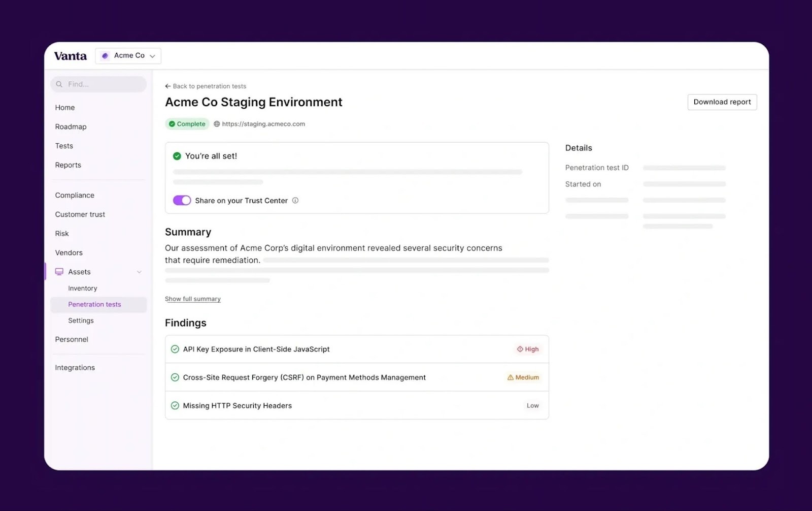Screen dimensions: 812x511
Task: Click the Assets monitor icon
Action: 59,272
